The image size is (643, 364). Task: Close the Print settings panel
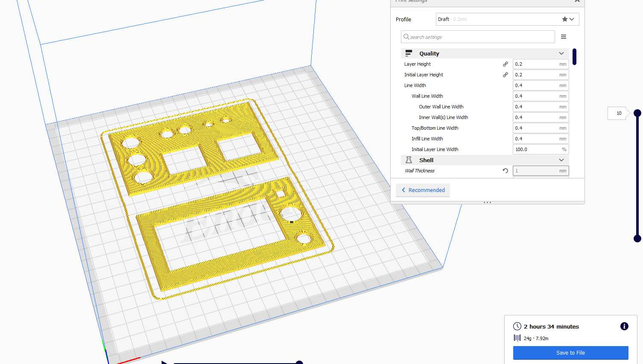coord(577,1)
